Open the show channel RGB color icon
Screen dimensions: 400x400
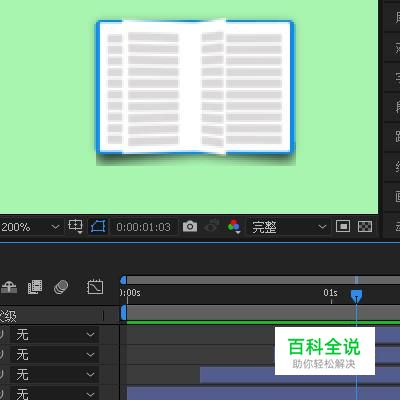pos(234,226)
